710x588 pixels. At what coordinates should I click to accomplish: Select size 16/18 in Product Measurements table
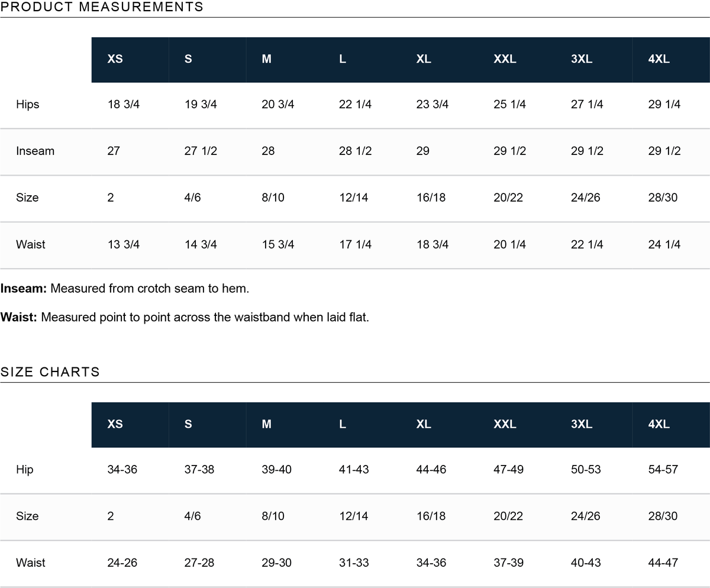click(431, 198)
